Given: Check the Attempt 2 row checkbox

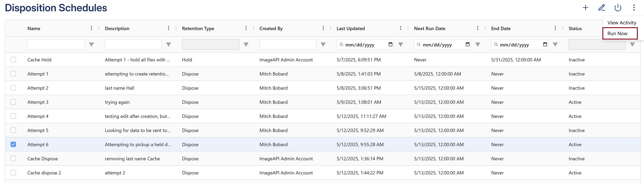Looking at the screenshot, I should click(x=13, y=88).
